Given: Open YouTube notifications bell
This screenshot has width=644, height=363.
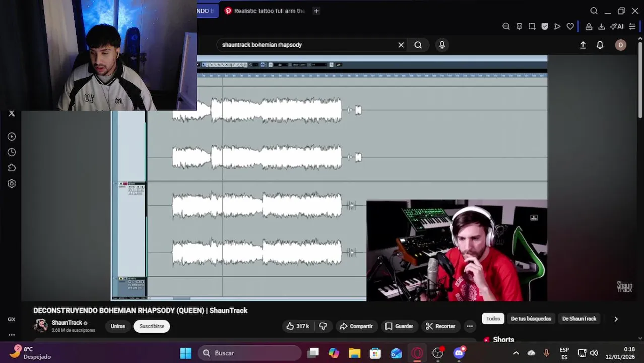Looking at the screenshot, I should coord(600,45).
